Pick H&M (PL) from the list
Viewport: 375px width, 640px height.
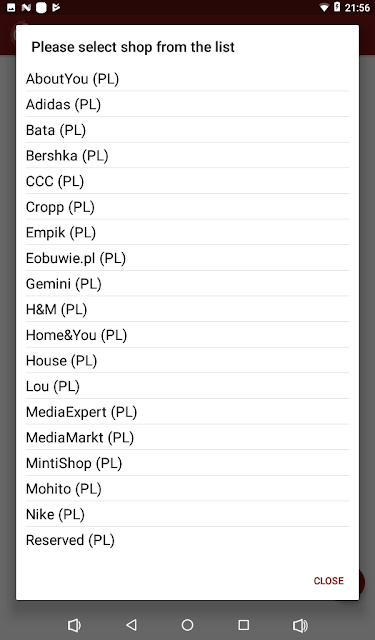tap(187, 309)
